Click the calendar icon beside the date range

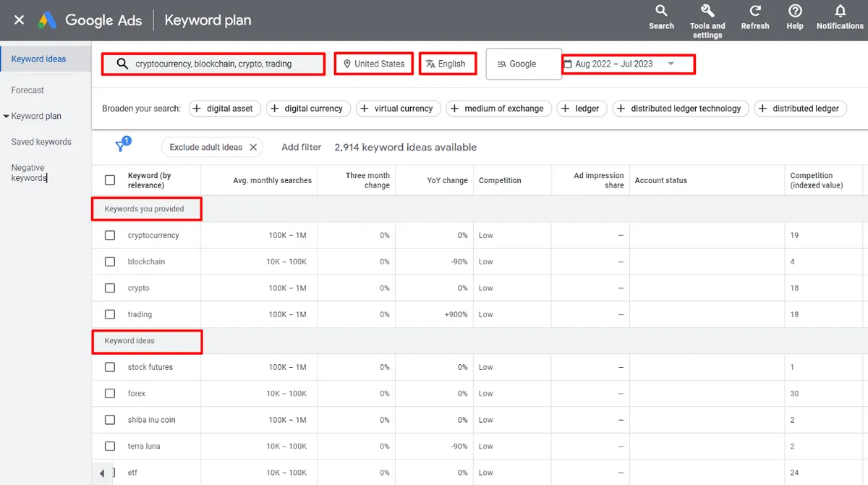coord(568,64)
